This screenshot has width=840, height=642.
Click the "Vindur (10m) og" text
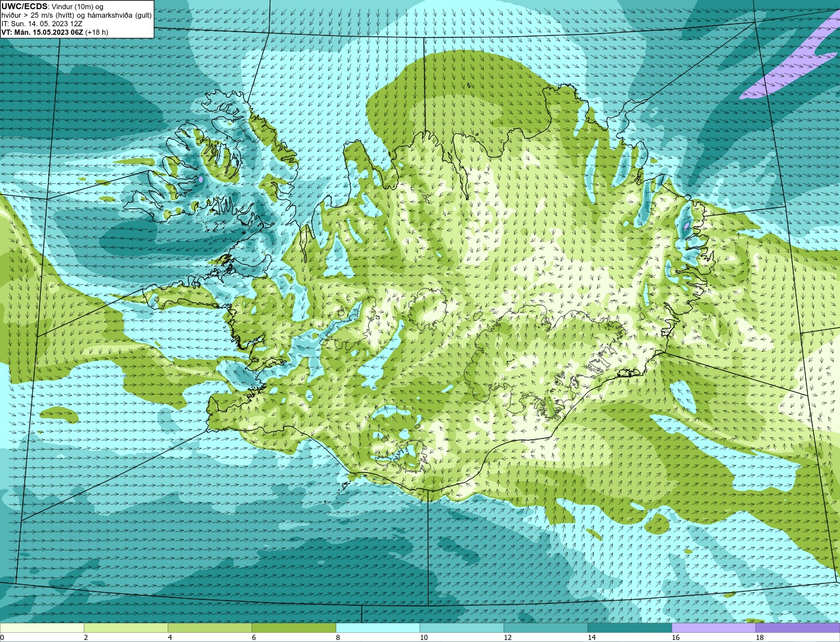77,7
